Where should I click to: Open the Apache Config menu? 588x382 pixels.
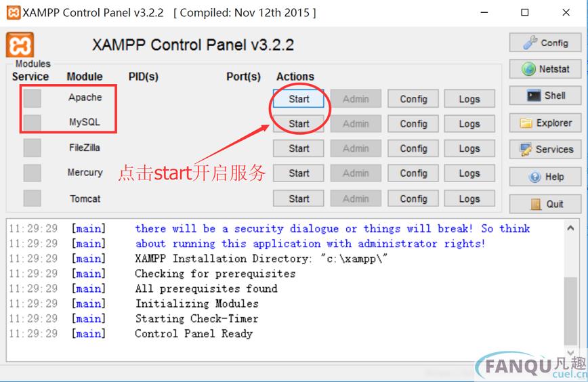pos(413,99)
